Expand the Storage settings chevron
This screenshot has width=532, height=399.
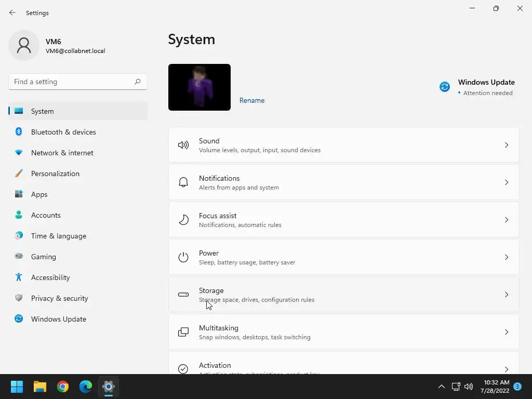click(x=506, y=295)
